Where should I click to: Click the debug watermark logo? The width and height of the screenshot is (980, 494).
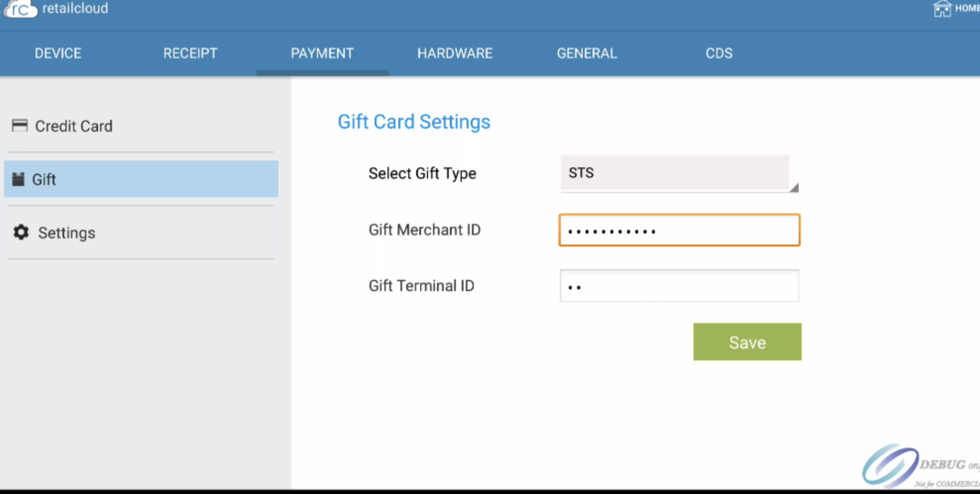[891, 465]
